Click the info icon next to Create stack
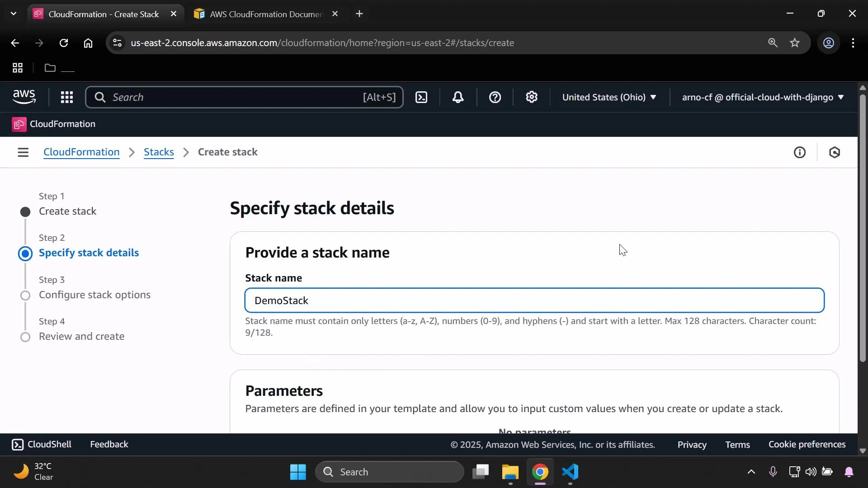This screenshot has height=488, width=868. click(x=800, y=152)
